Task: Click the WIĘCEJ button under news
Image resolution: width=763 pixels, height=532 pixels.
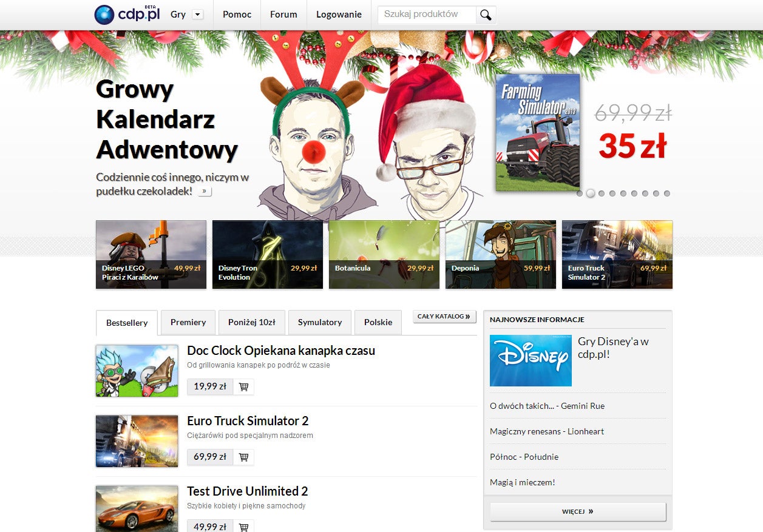Action: click(578, 511)
